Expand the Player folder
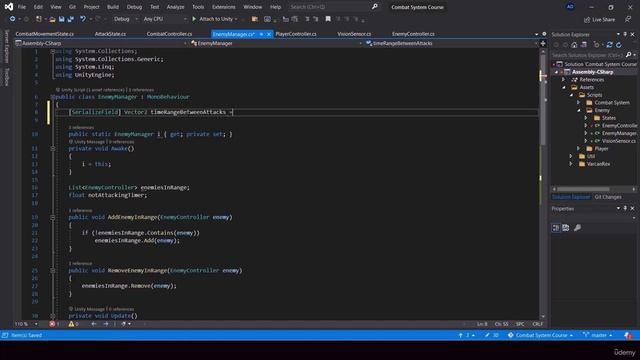 click(x=579, y=149)
